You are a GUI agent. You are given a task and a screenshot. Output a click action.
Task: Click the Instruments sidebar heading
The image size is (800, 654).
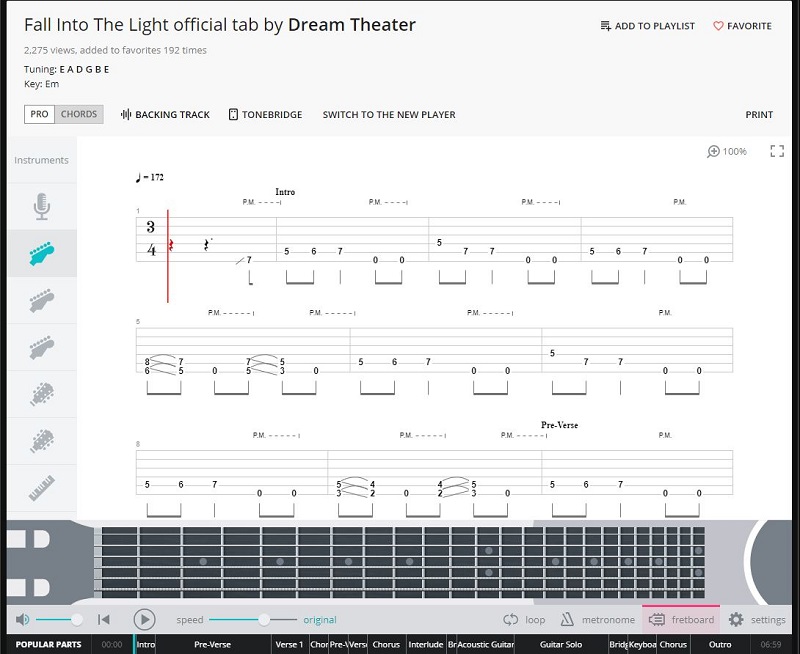pyautogui.click(x=41, y=160)
